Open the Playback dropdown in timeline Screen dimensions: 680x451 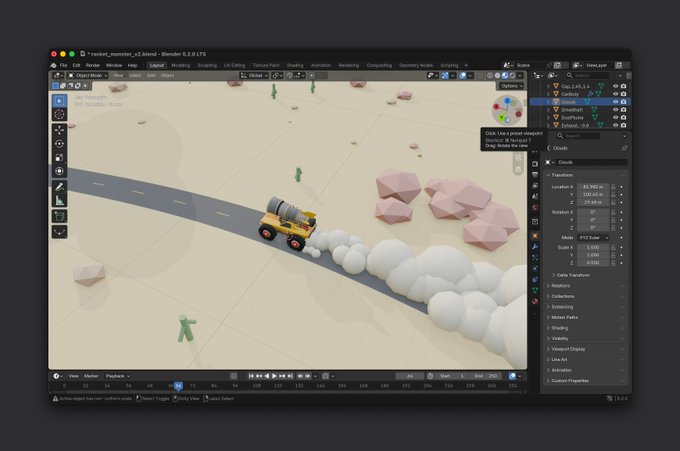[x=117, y=376]
